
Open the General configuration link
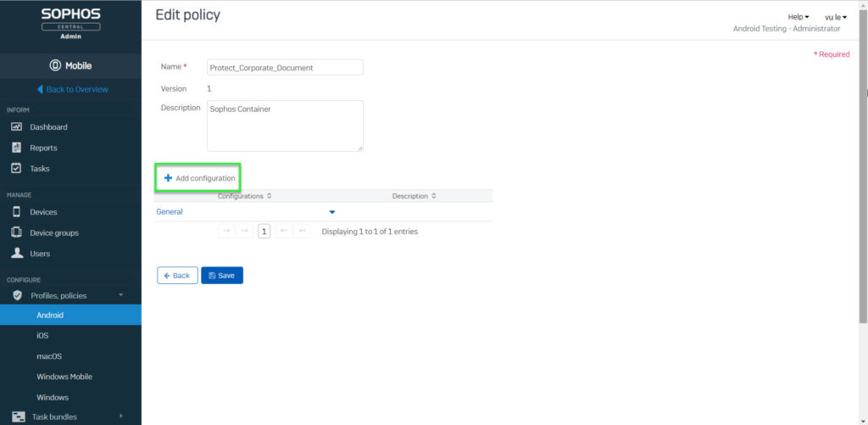[x=170, y=212]
